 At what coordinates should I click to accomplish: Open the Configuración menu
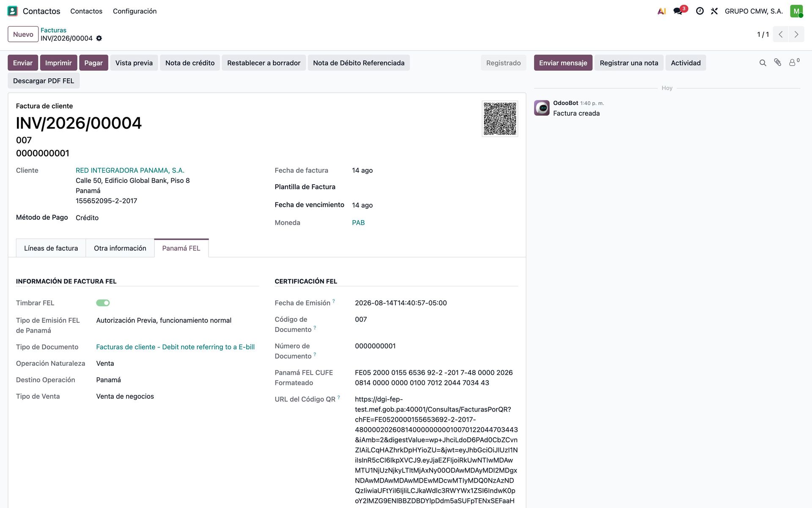(134, 11)
